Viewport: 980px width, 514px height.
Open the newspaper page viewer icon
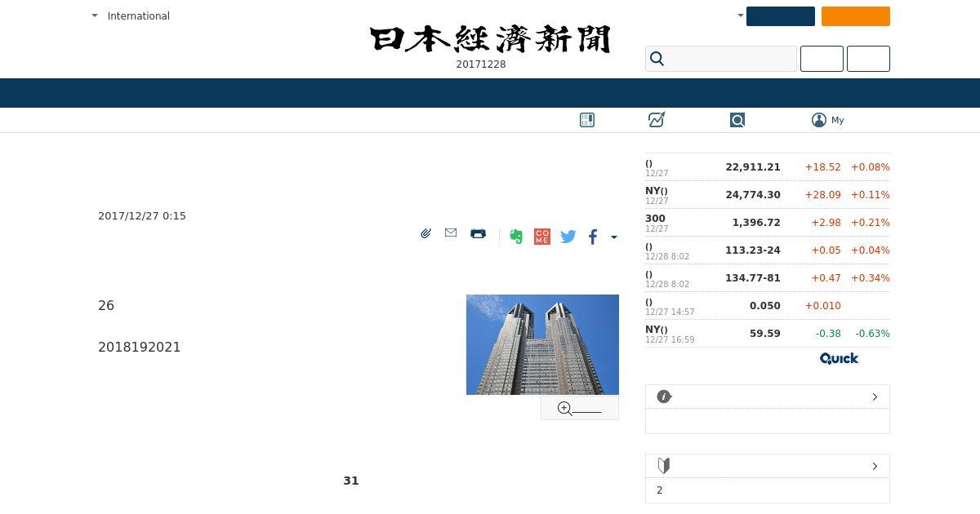point(587,120)
